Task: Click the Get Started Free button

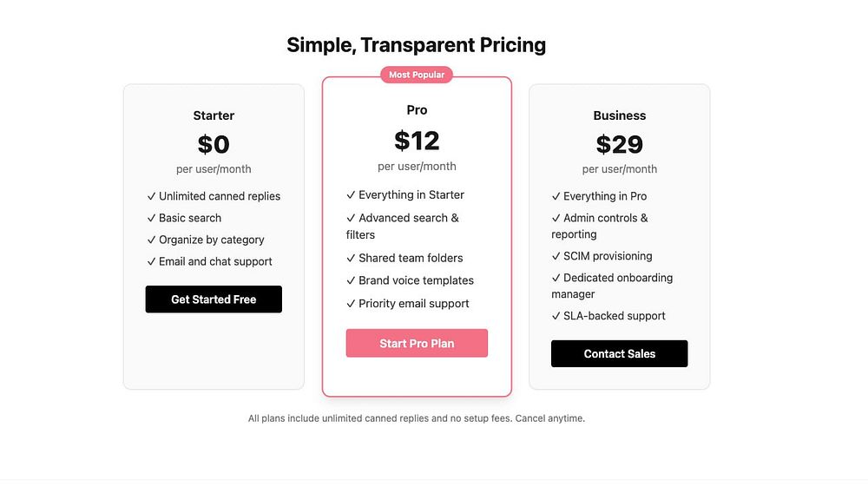Action: [x=214, y=299]
